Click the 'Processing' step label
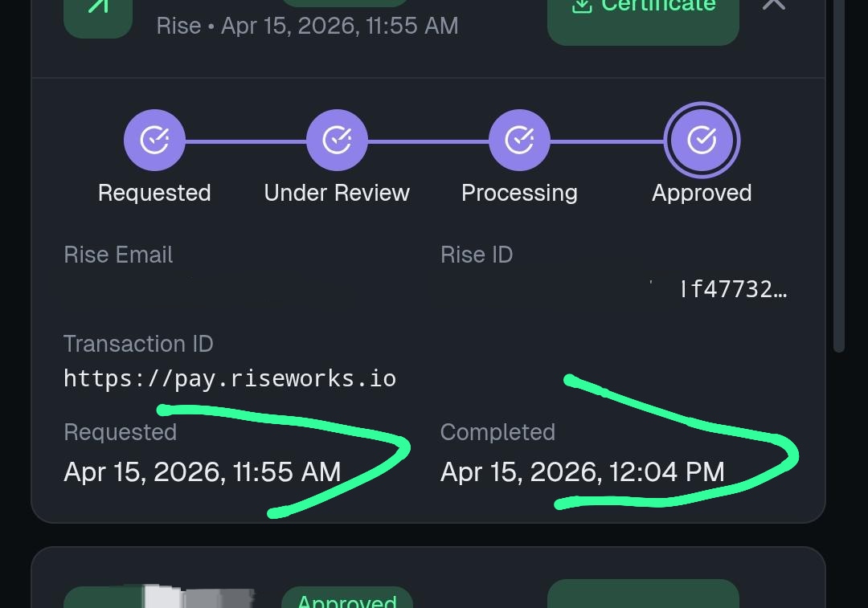The width and height of the screenshot is (868, 608). [519, 194]
